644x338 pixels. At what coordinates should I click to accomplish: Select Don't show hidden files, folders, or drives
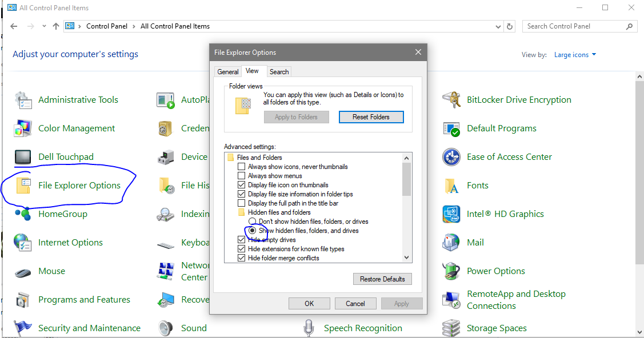252,222
